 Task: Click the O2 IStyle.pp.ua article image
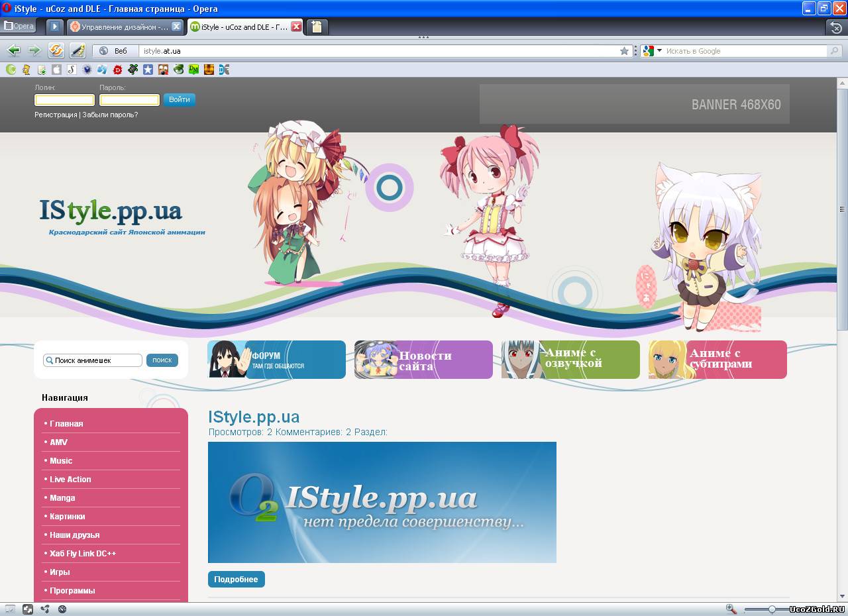click(x=382, y=502)
